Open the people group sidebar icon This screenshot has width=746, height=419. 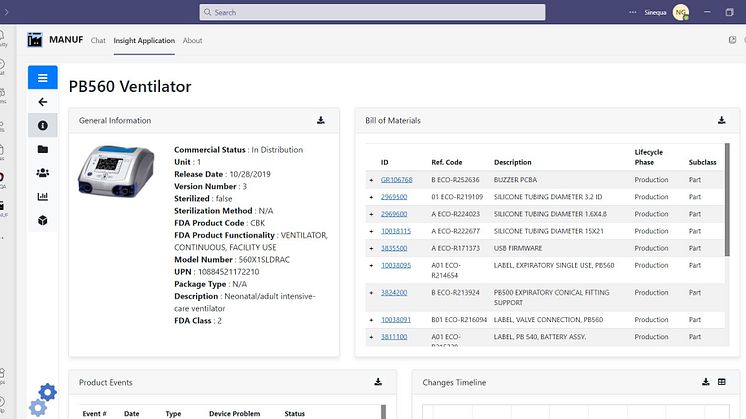tap(42, 172)
